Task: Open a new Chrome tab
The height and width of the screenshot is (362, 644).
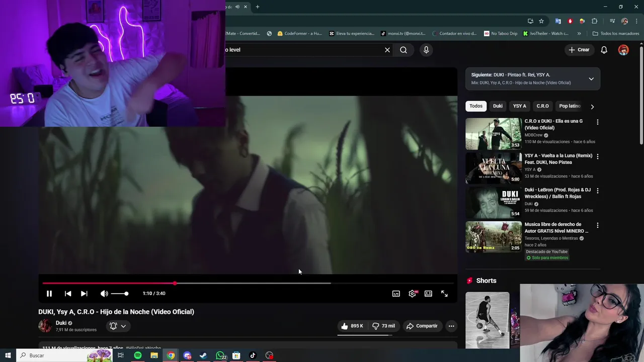Action: point(258,7)
